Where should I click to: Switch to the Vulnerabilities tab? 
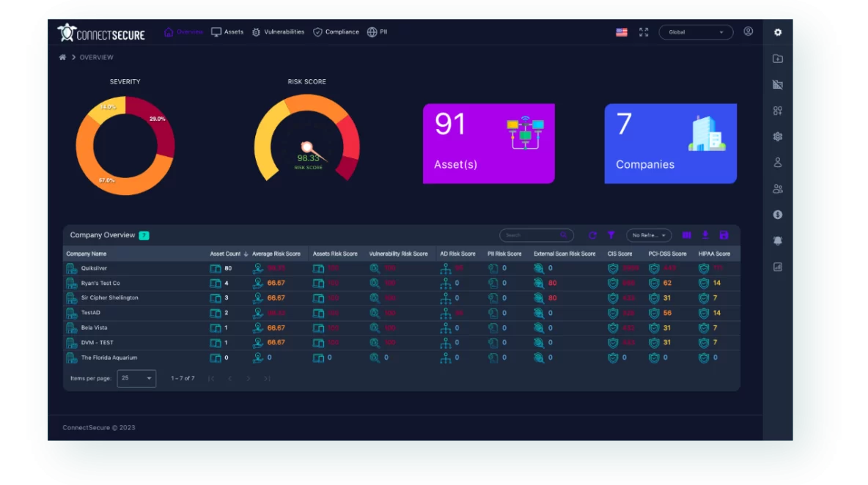[278, 32]
